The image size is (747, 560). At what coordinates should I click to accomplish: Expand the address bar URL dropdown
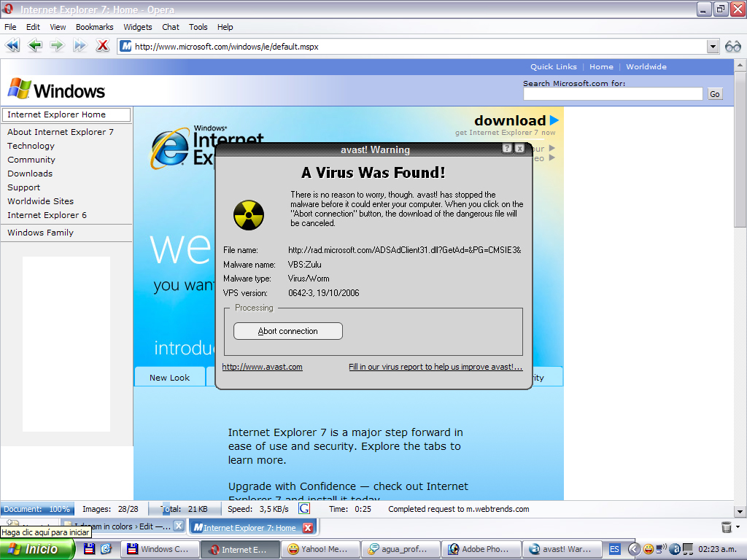(x=713, y=47)
